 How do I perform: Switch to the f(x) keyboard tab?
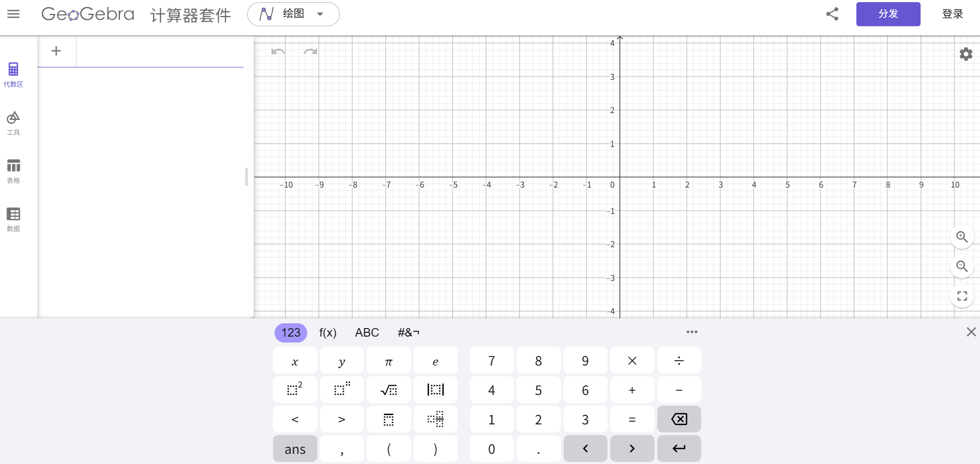point(328,332)
